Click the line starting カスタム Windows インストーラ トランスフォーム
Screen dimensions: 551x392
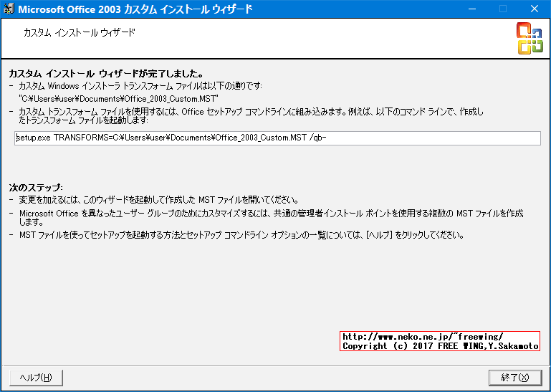140,86
